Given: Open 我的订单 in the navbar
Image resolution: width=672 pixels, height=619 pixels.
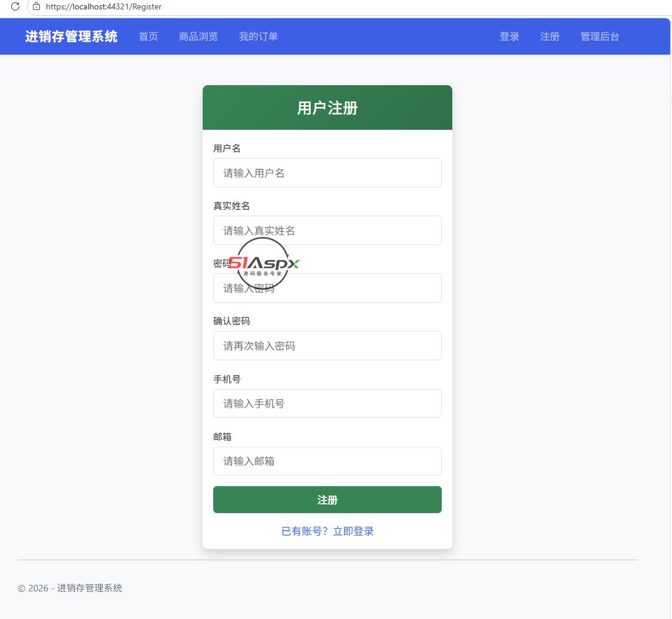Looking at the screenshot, I should click(258, 36).
